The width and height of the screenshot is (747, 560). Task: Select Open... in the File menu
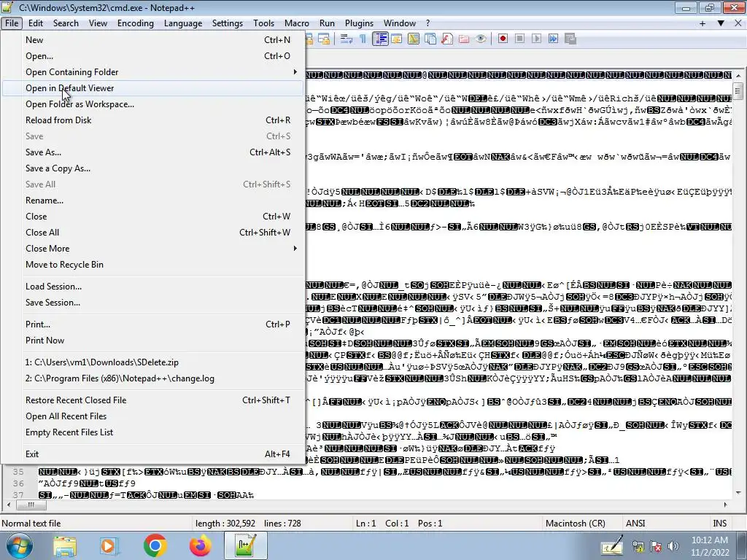point(152,55)
